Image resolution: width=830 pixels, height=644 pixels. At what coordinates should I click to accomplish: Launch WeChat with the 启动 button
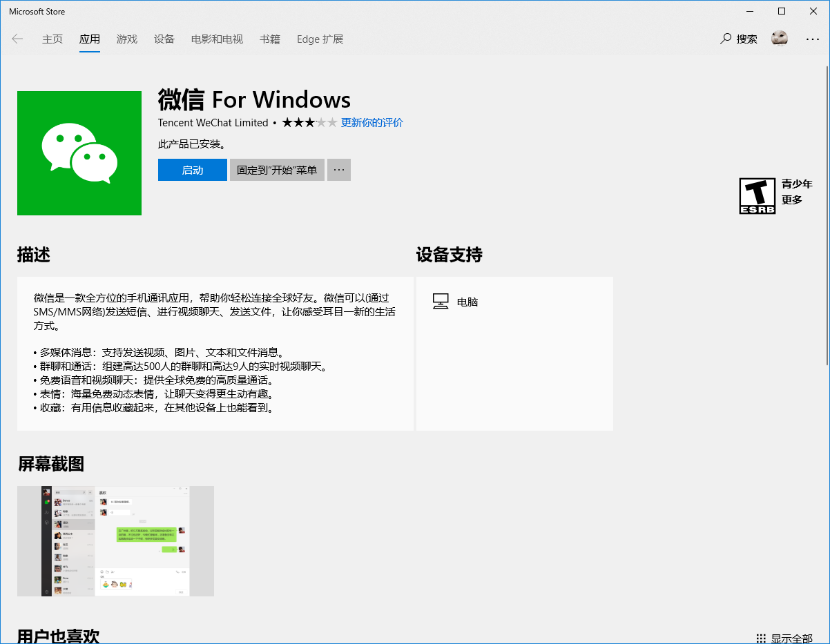(x=193, y=170)
